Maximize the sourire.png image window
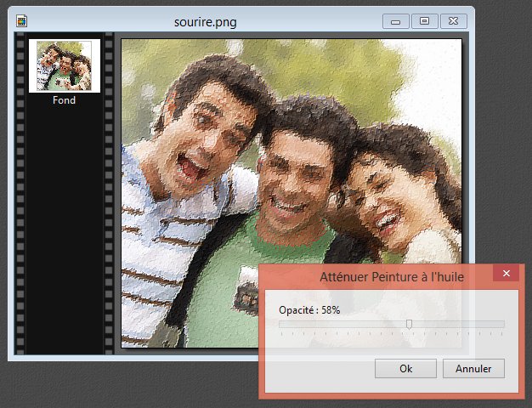Image resolution: width=532 pixels, height=408 pixels. pyautogui.click(x=425, y=20)
